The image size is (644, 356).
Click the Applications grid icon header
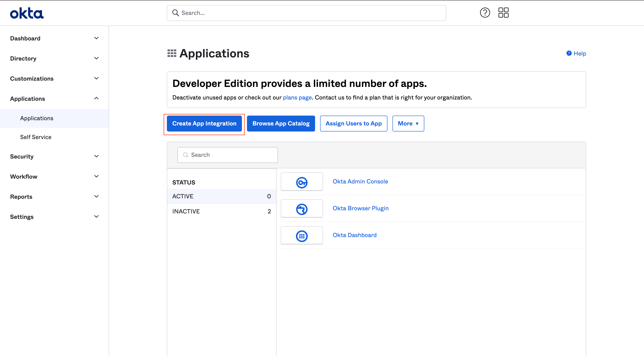(171, 53)
